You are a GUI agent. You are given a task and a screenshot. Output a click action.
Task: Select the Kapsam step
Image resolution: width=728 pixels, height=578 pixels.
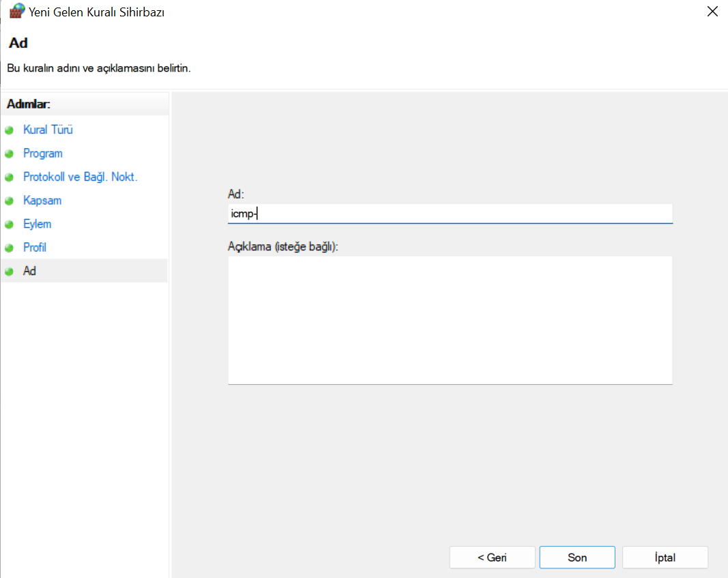42,201
